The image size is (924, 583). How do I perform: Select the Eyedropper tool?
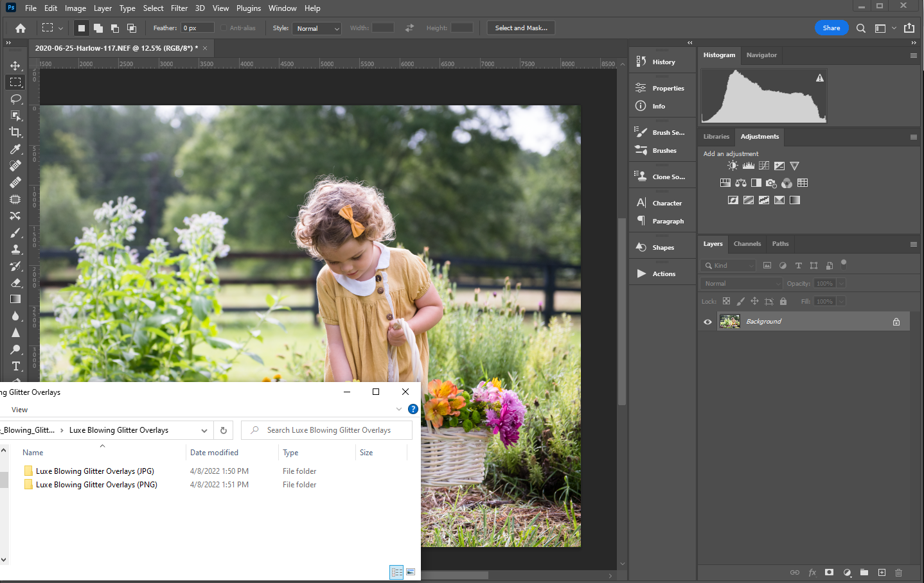click(x=15, y=149)
